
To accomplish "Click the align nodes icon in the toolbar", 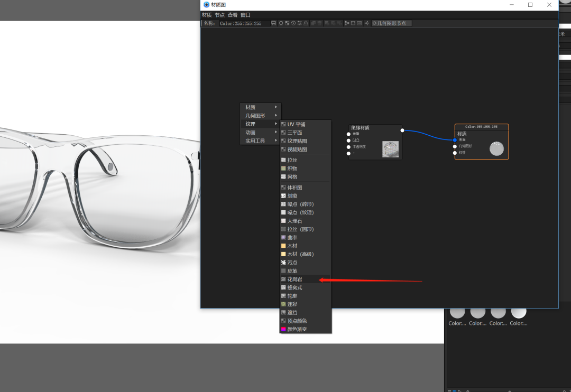I will [347, 23].
